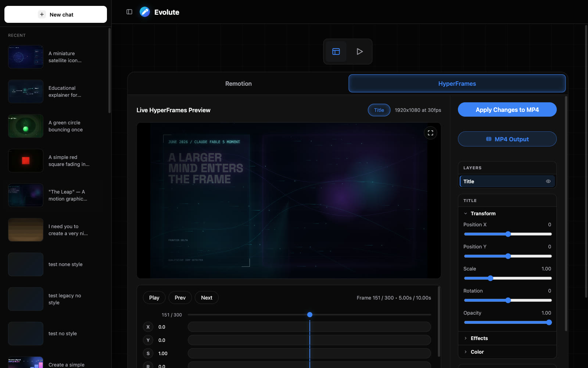Switch to layout editor view icon
Image resolution: width=588 pixels, height=368 pixels.
click(x=336, y=52)
